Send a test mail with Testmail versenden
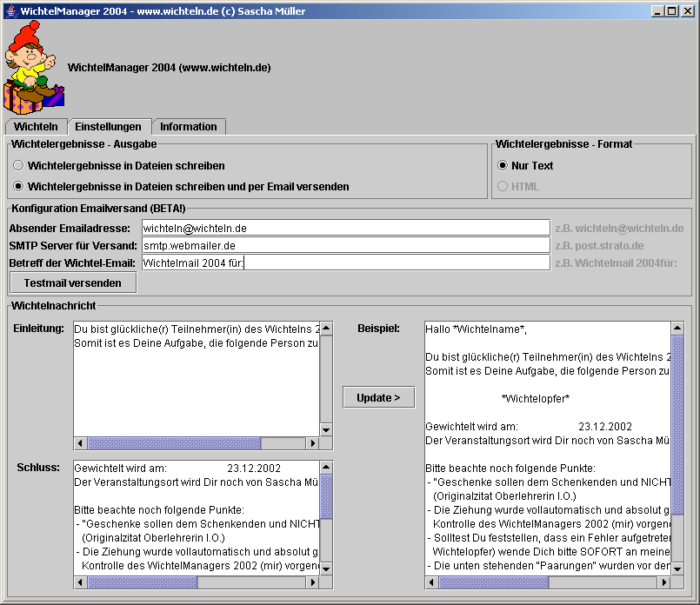The width and height of the screenshot is (700, 605). click(73, 283)
